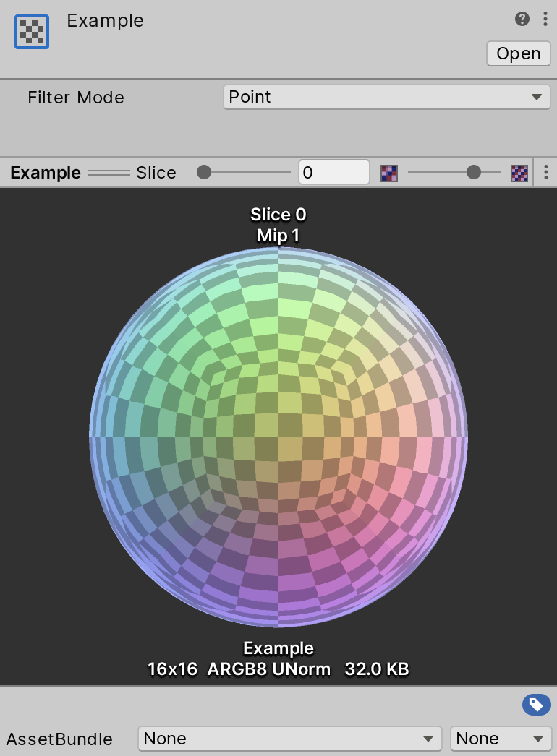
Task: Open the AssetBundle name dropdown
Action: [289, 739]
